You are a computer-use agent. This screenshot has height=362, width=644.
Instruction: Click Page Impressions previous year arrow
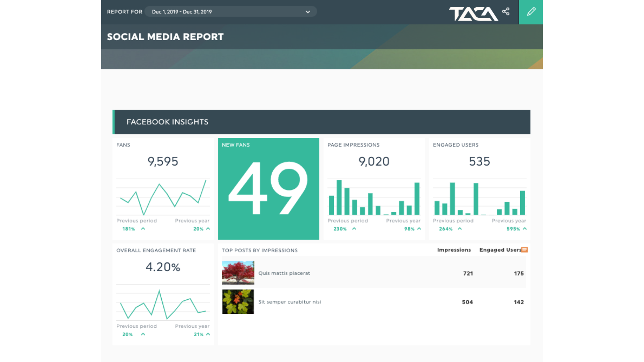point(419,229)
